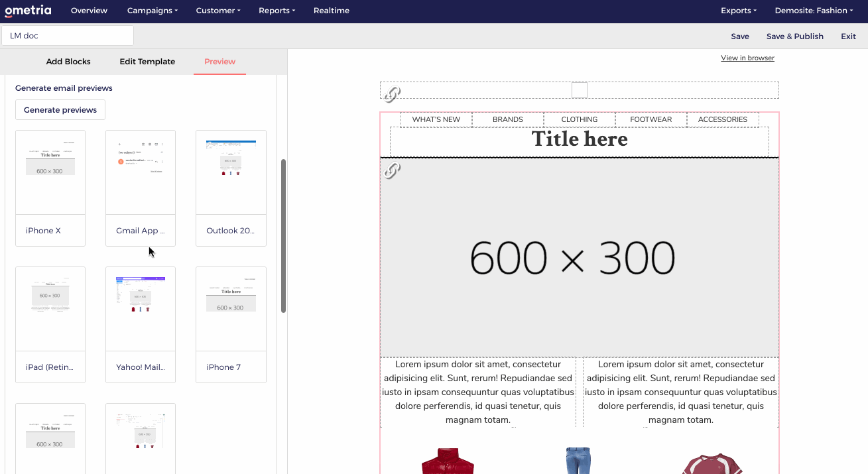The image size is (868, 474).
Task: Open the iPhone X preview thumbnail
Action: [x=50, y=172]
